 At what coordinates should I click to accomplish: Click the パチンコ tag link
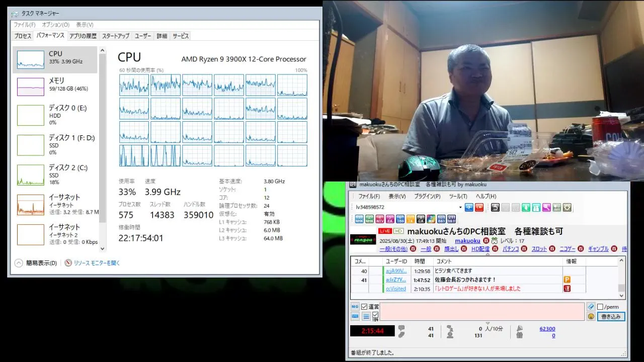511,249
